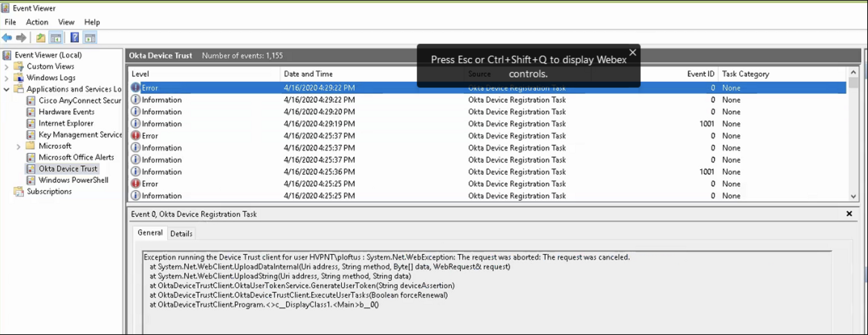
Task: Select Subscriptions in the tree
Action: 49,192
